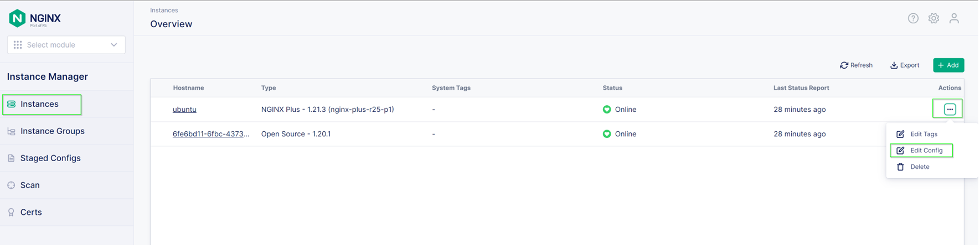Click the Edit Tags pencil icon
980x247 pixels.
[x=900, y=135]
